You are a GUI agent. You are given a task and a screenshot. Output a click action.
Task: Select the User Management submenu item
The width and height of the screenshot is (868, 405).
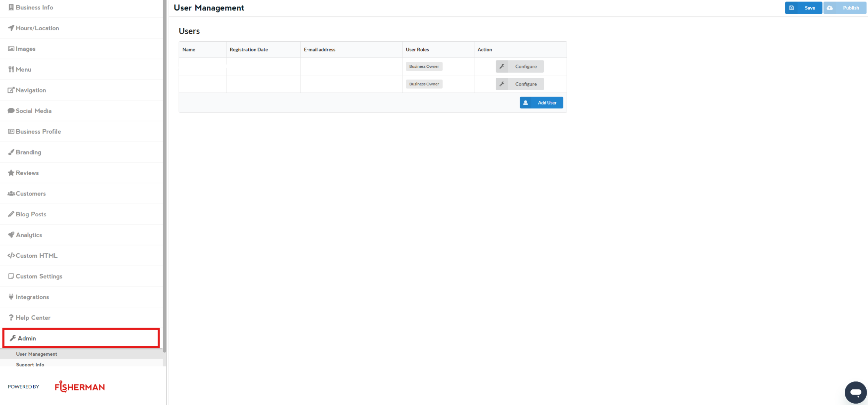(36, 354)
